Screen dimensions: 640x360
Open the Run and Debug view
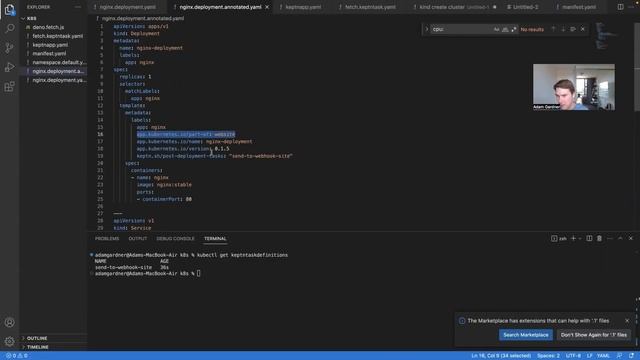pyautogui.click(x=9, y=67)
